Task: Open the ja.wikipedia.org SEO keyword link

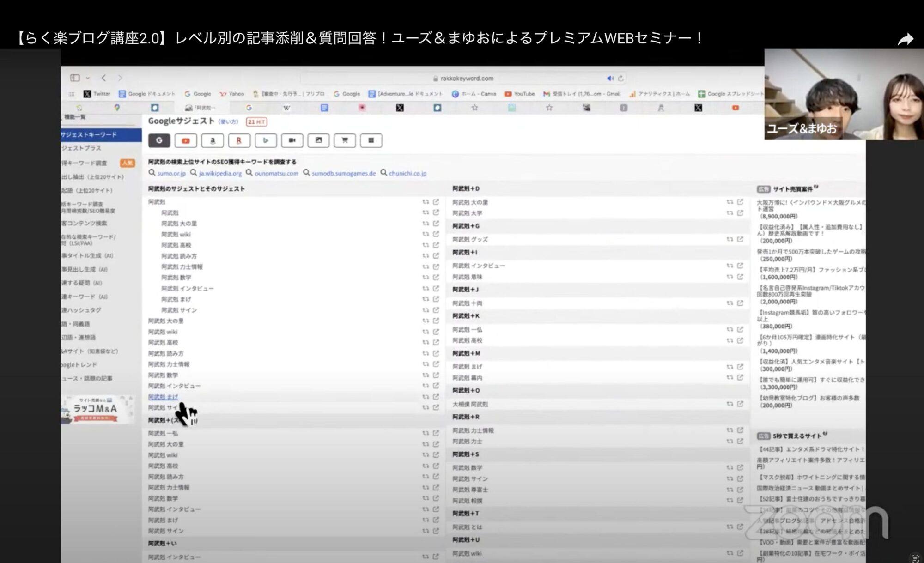Action: coord(220,173)
